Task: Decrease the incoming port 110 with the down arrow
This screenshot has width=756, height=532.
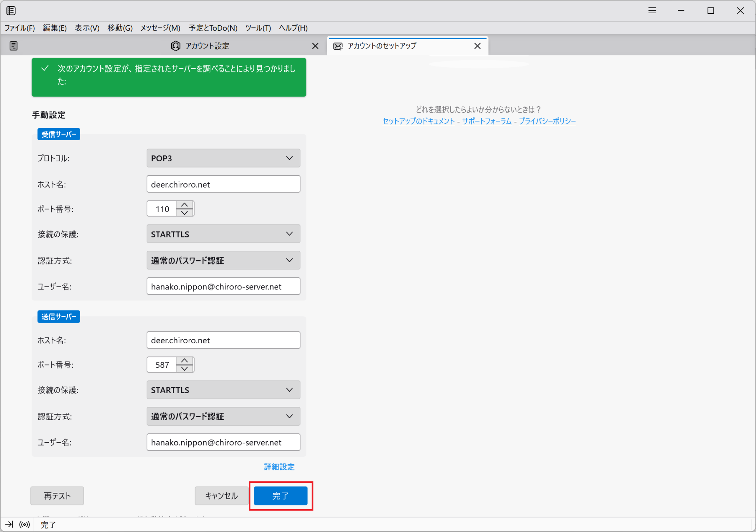Action: [185, 213]
